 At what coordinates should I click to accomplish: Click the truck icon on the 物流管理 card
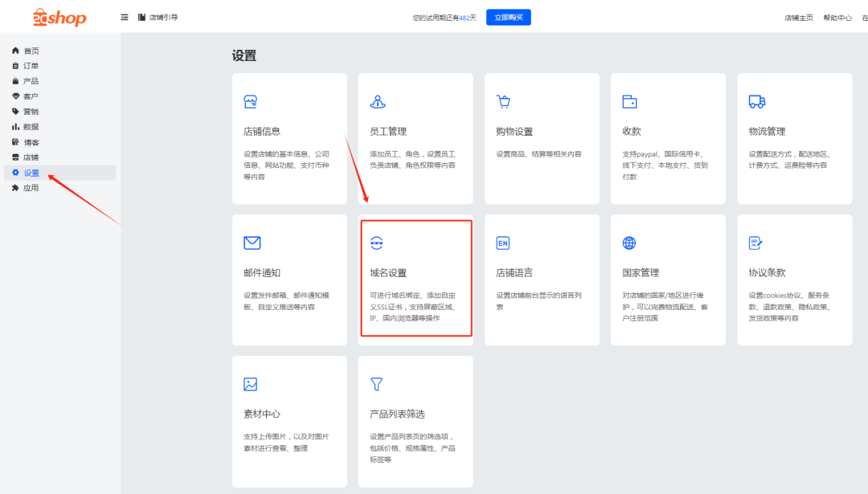pyautogui.click(x=755, y=101)
